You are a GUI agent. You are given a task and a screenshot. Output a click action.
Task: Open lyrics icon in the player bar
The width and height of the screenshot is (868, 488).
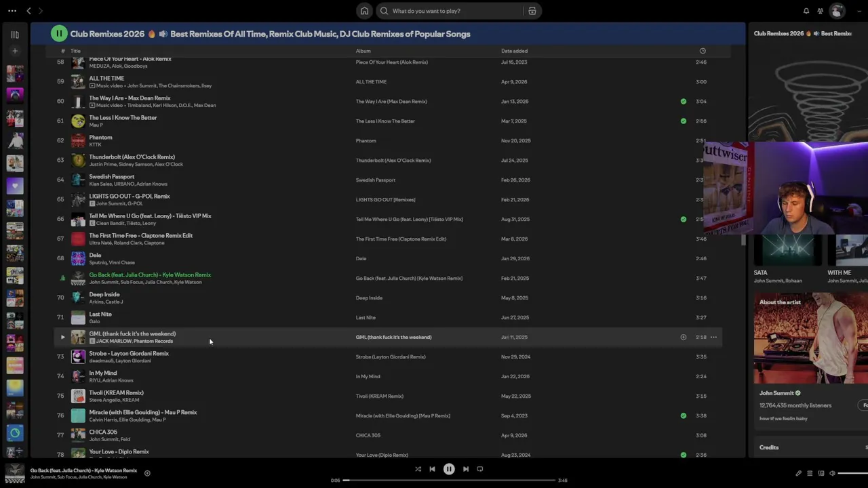pos(798,473)
